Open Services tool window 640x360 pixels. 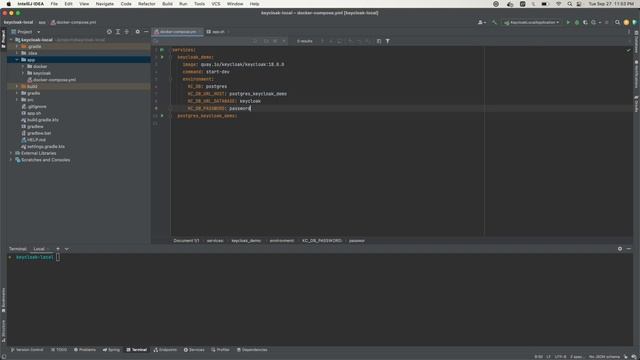(194, 350)
